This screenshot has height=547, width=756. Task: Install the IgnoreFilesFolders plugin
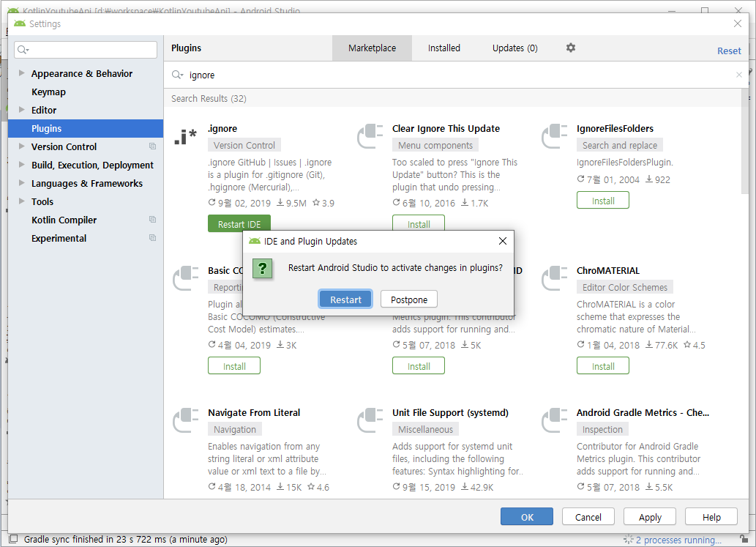coord(603,200)
